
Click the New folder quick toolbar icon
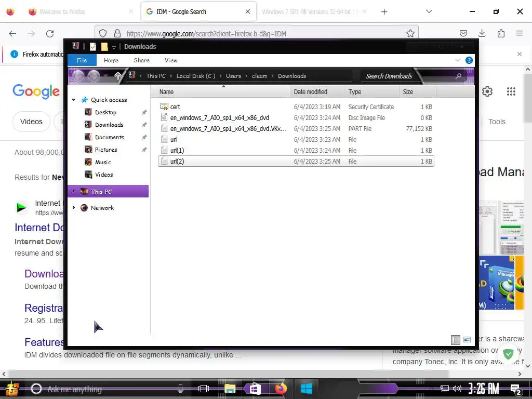(104, 46)
